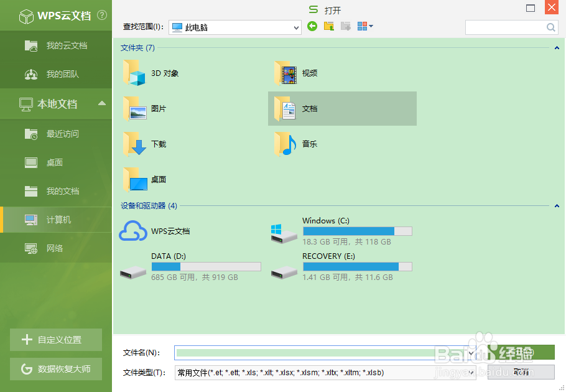Collapse the Folders (文件夹) group
Image resolution: width=566 pixels, height=392 pixels.
click(557, 48)
